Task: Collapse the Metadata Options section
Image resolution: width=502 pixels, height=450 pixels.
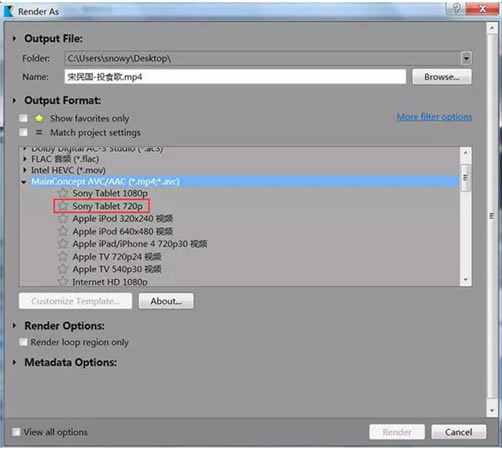Action: (x=14, y=362)
